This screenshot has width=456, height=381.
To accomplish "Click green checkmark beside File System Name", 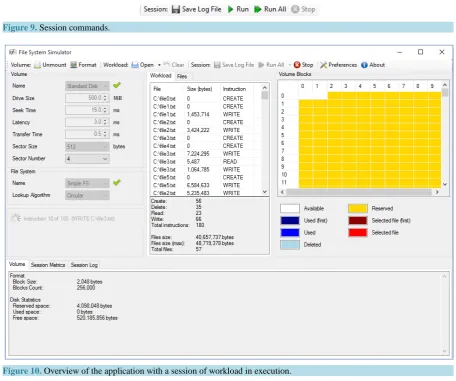I will coord(117,183).
